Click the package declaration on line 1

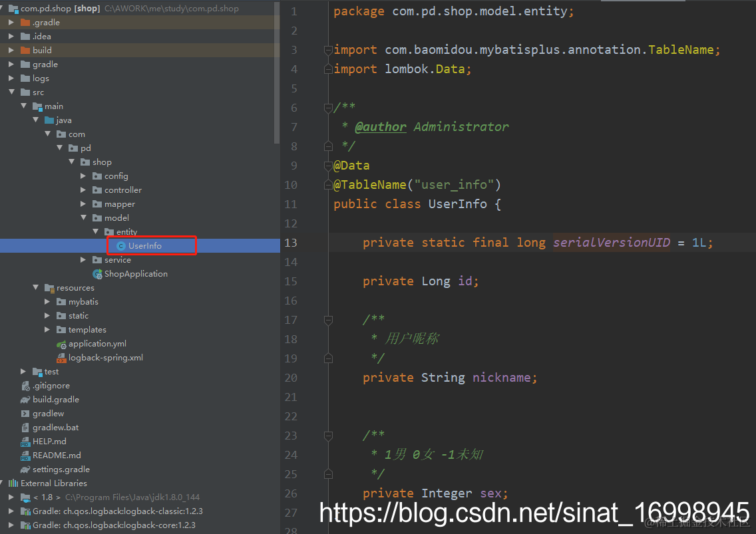tap(454, 11)
